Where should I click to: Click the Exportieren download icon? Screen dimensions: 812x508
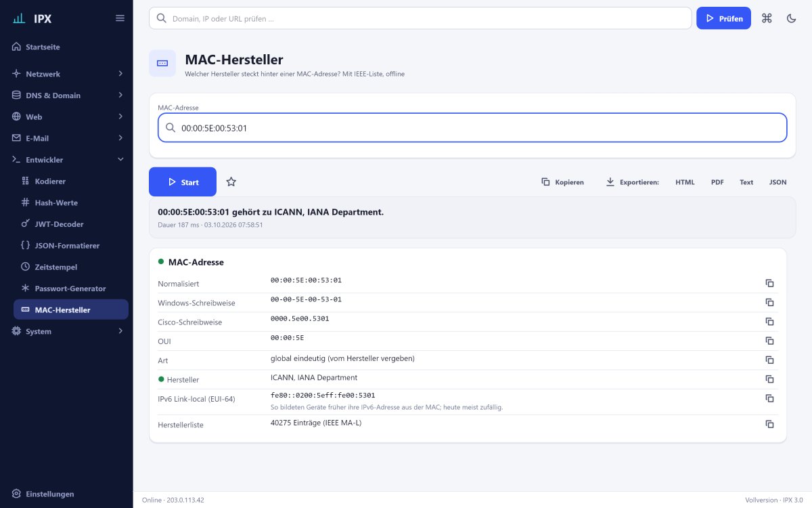click(610, 182)
